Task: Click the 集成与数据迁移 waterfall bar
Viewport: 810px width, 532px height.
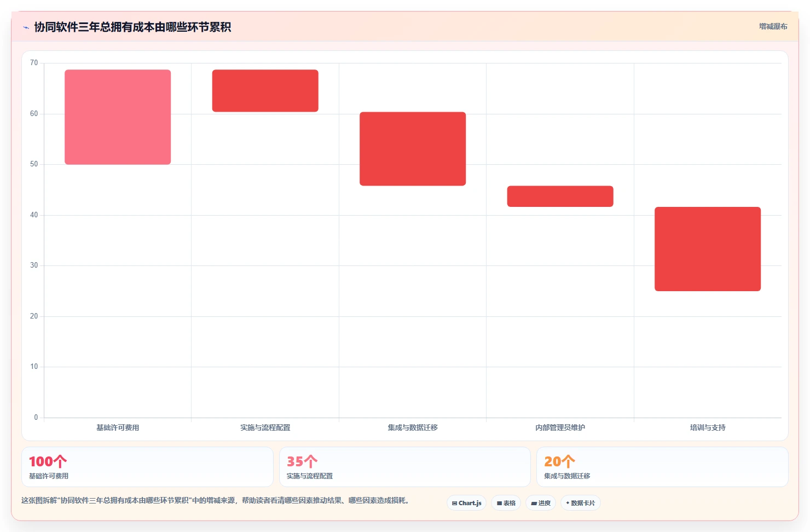Action: point(413,149)
